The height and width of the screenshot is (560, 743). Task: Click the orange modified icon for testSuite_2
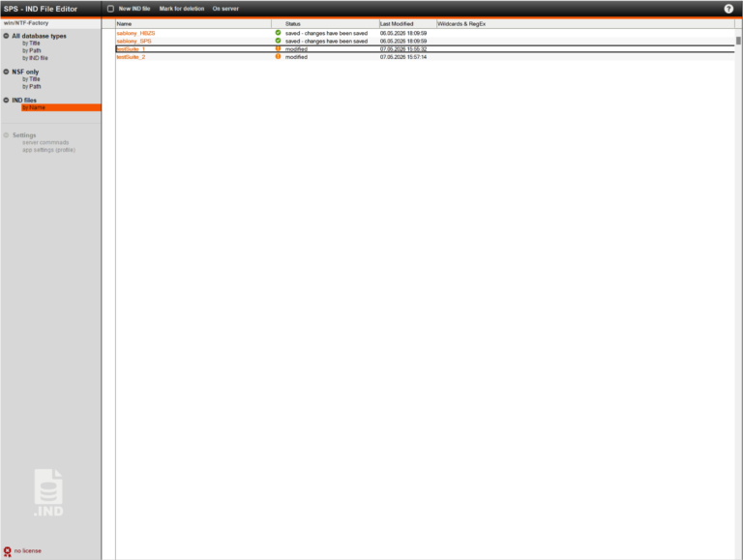coord(279,56)
